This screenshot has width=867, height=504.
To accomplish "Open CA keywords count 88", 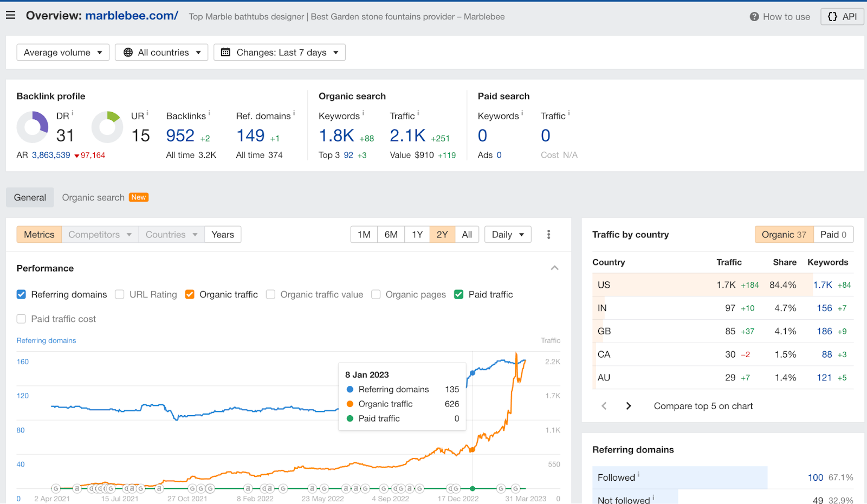I will tap(827, 354).
